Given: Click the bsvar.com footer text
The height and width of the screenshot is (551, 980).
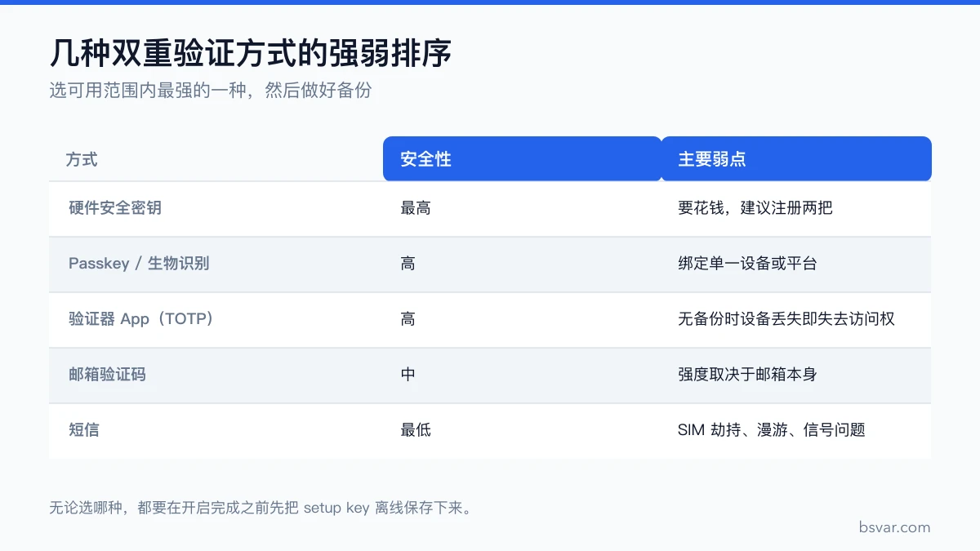Looking at the screenshot, I should point(894,527).
